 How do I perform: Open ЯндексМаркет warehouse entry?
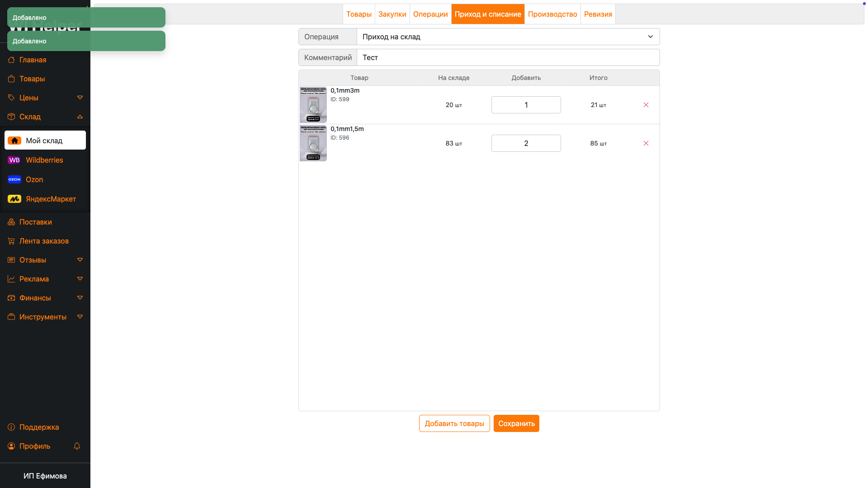click(50, 199)
